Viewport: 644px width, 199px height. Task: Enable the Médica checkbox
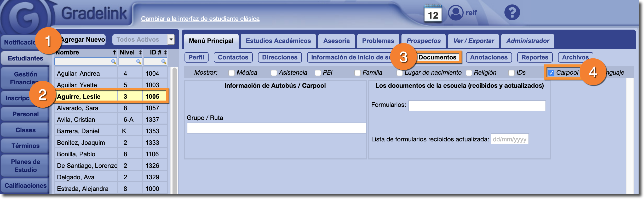(x=231, y=73)
